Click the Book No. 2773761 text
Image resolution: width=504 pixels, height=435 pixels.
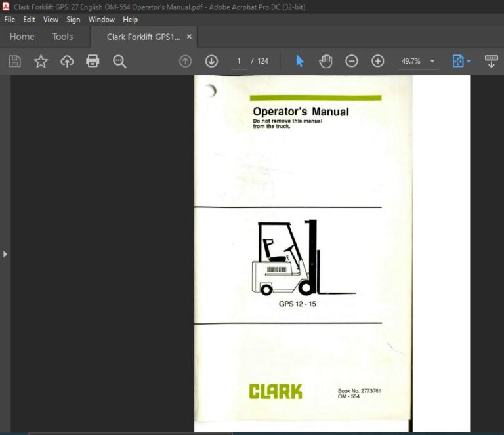click(360, 390)
